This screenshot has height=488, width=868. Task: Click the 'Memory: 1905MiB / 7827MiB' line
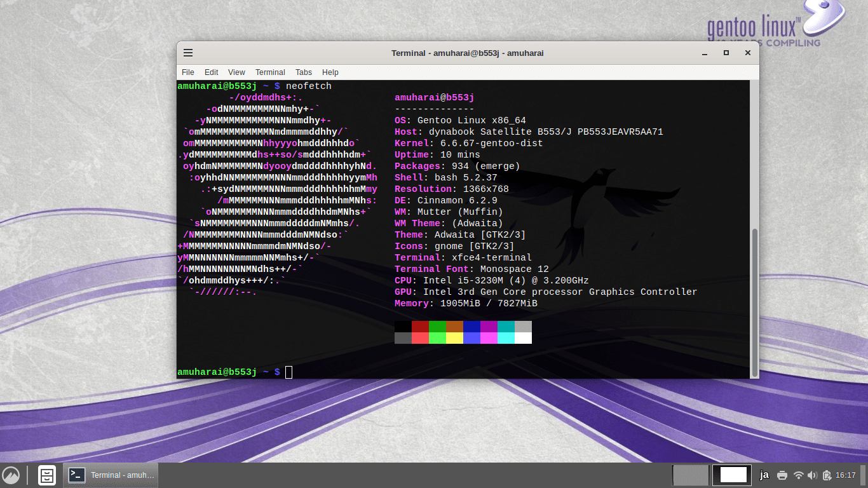tap(466, 303)
